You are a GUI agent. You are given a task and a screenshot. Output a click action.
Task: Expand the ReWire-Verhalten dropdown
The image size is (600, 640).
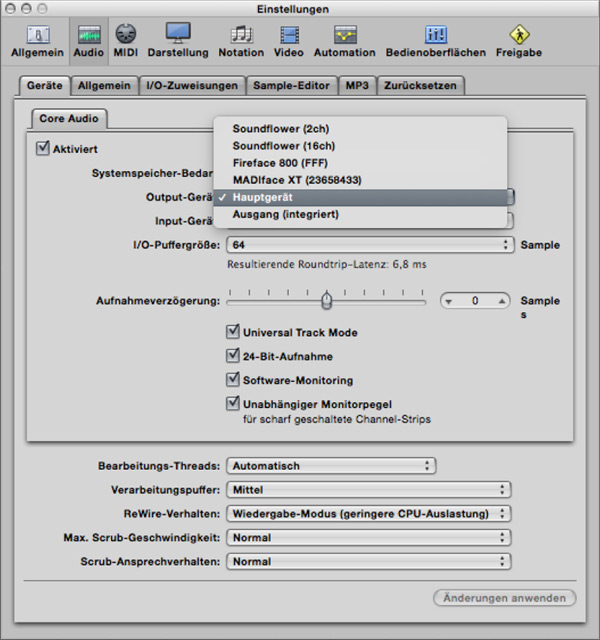pyautogui.click(x=369, y=513)
